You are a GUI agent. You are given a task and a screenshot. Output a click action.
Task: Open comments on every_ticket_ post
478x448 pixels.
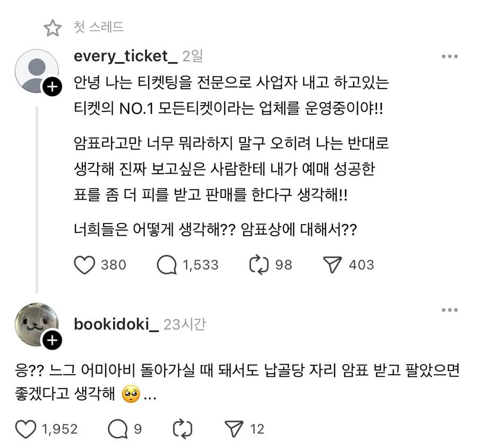(167, 264)
